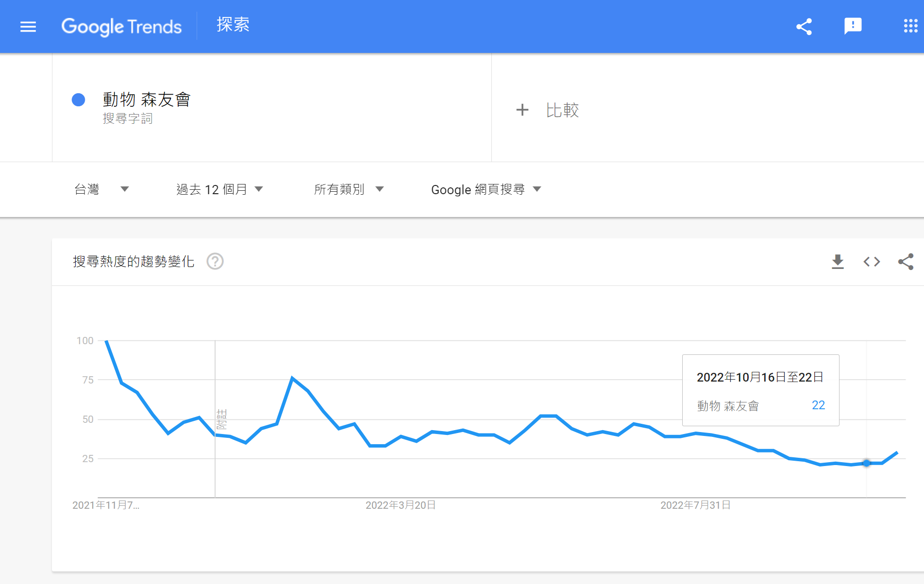Open the 所有類別 category dropdown
The width and height of the screenshot is (924, 584).
(349, 189)
